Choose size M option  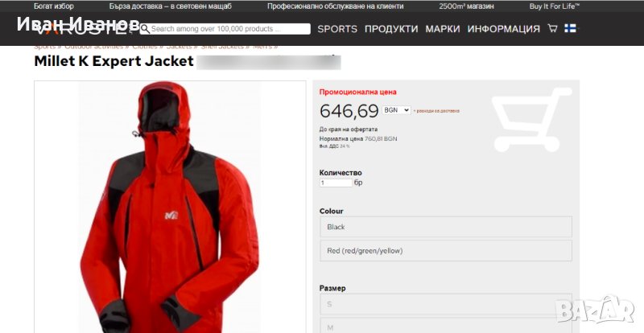pos(446,327)
